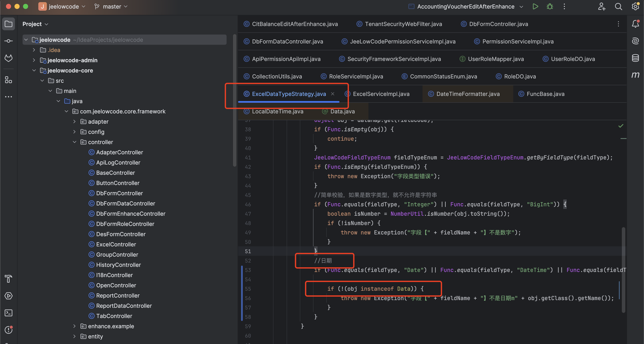Open the Commit tool window icon

pyautogui.click(x=9, y=41)
